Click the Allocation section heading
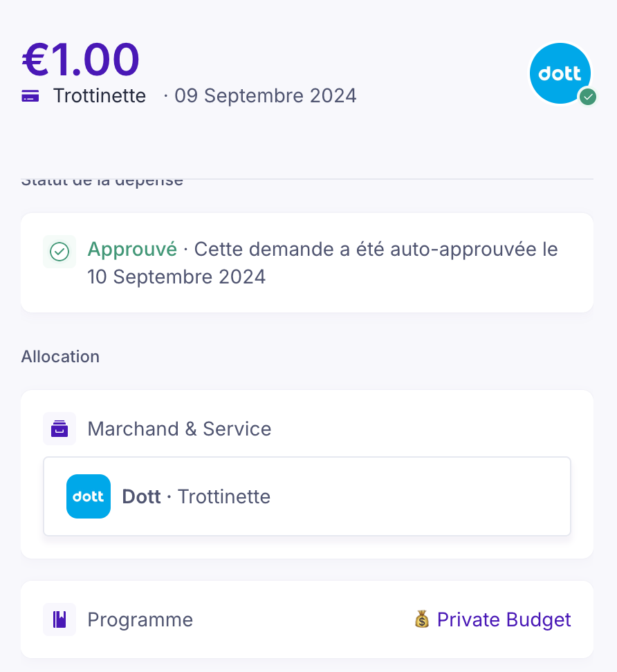Viewport: 617px width, 672px height. click(60, 357)
